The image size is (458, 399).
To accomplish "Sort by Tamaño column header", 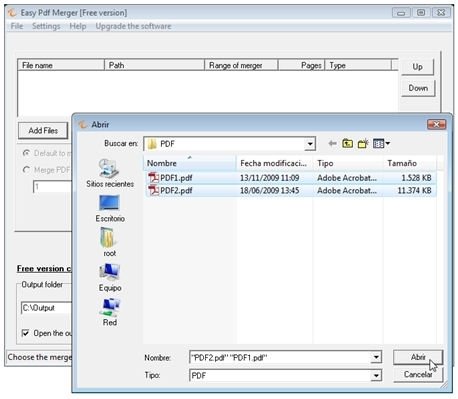I will (x=410, y=163).
